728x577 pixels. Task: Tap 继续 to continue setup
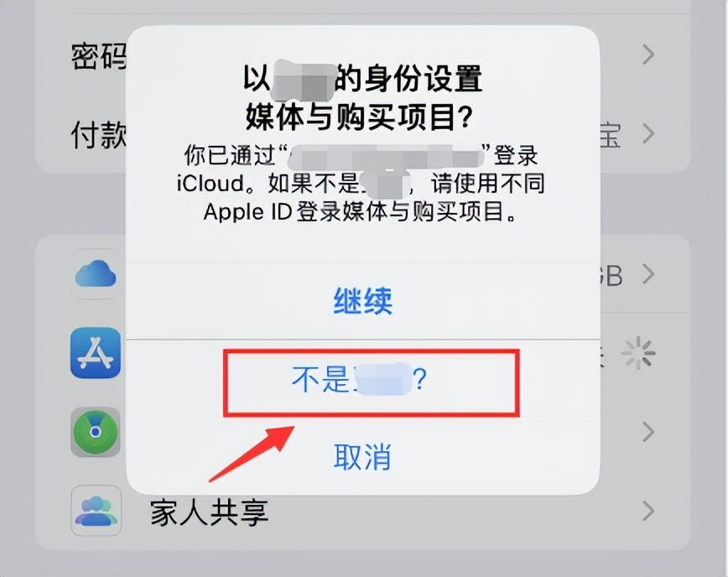(362, 301)
